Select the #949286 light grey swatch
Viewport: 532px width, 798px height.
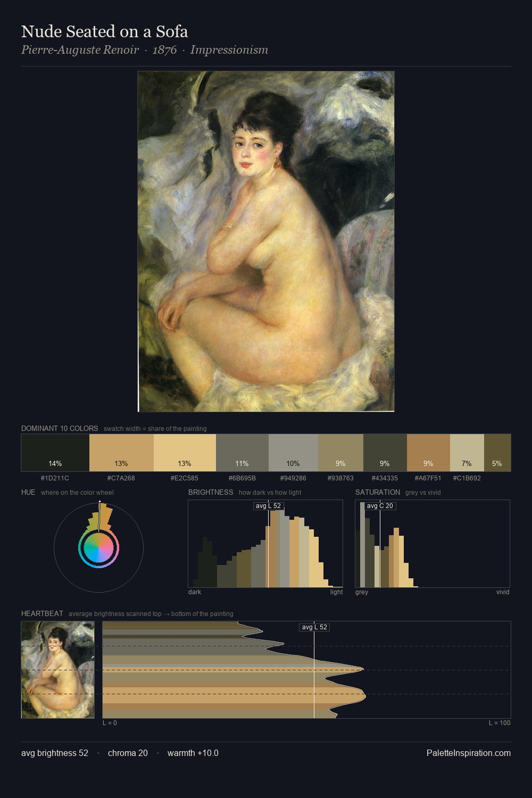[293, 453]
